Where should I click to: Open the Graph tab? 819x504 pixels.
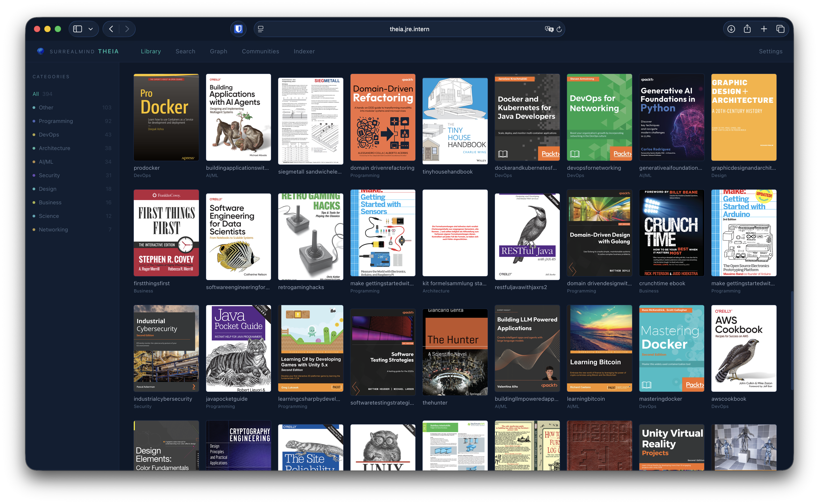218,51
